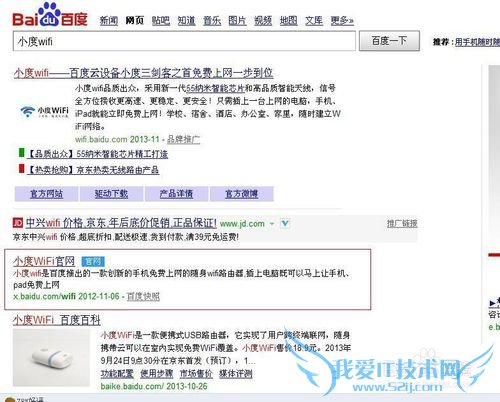The height and width of the screenshot is (402, 500).
Task: Click the blue V verification badge
Action: click(285, 223)
